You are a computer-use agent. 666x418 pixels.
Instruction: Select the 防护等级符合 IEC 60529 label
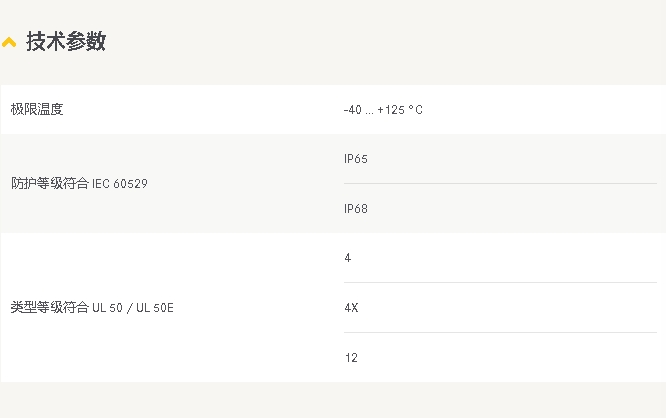click(x=79, y=184)
